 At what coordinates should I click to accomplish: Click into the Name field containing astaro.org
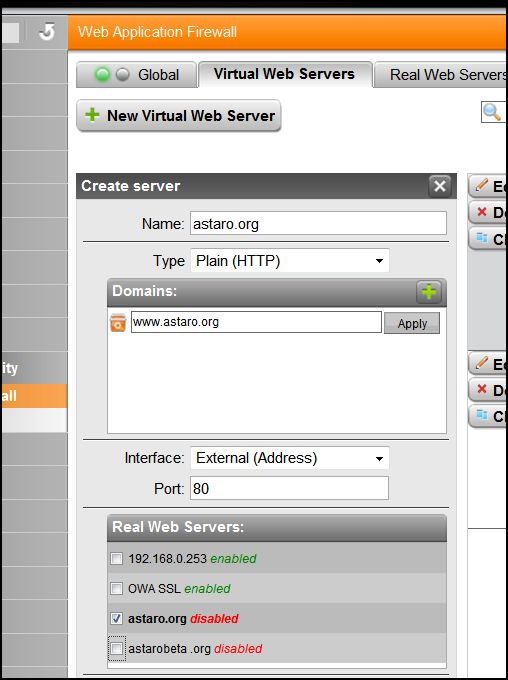click(318, 224)
